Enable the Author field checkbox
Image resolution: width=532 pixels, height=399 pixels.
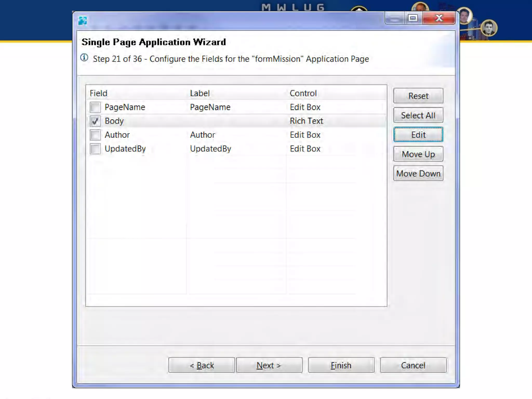pos(95,135)
